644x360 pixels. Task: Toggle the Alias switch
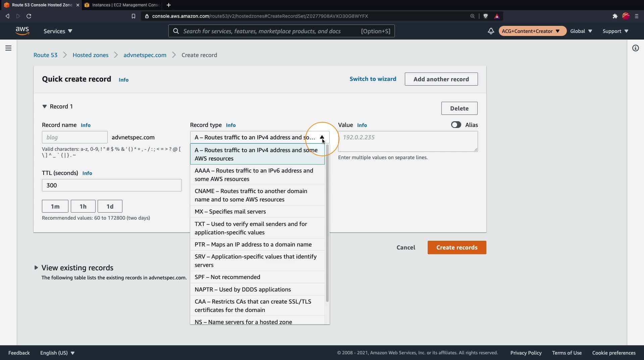click(x=456, y=125)
